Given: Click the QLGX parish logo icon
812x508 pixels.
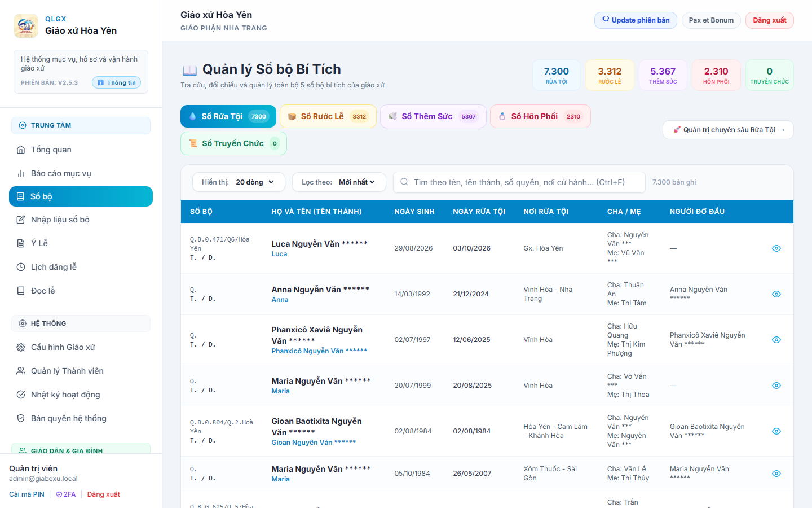Looking at the screenshot, I should pos(26,26).
